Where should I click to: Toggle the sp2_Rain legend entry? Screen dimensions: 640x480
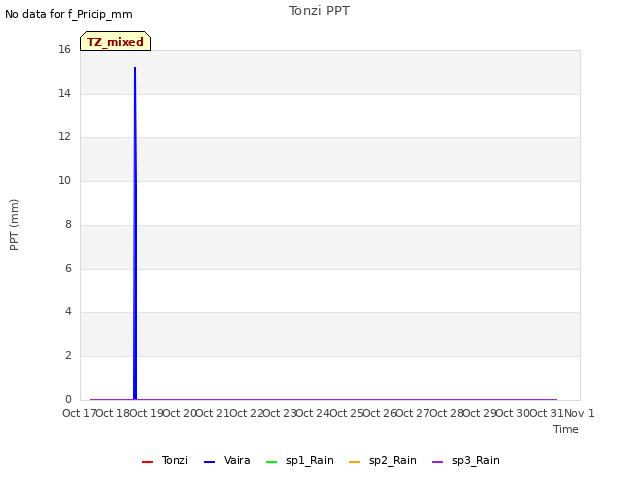(383, 461)
